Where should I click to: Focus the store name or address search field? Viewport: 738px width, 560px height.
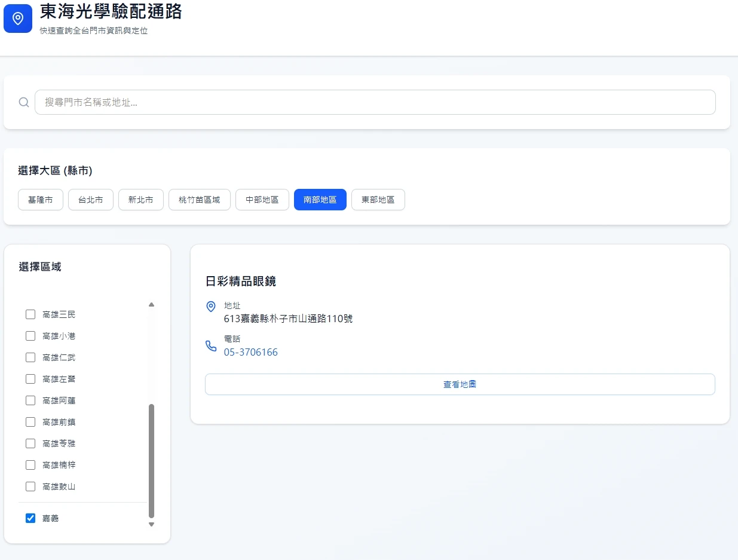pos(375,102)
